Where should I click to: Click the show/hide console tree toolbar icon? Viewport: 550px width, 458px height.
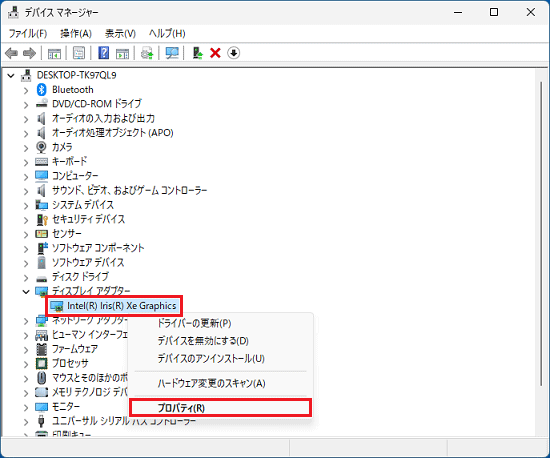click(54, 53)
